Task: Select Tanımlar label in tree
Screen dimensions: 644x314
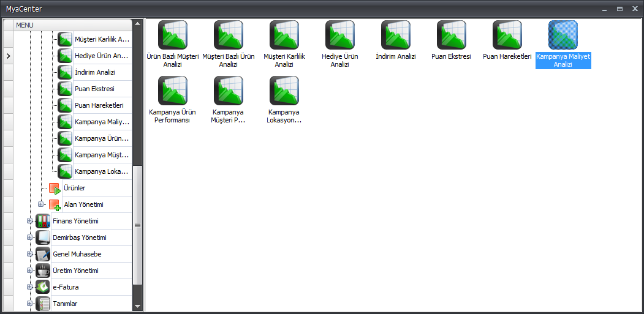Action: click(x=66, y=304)
